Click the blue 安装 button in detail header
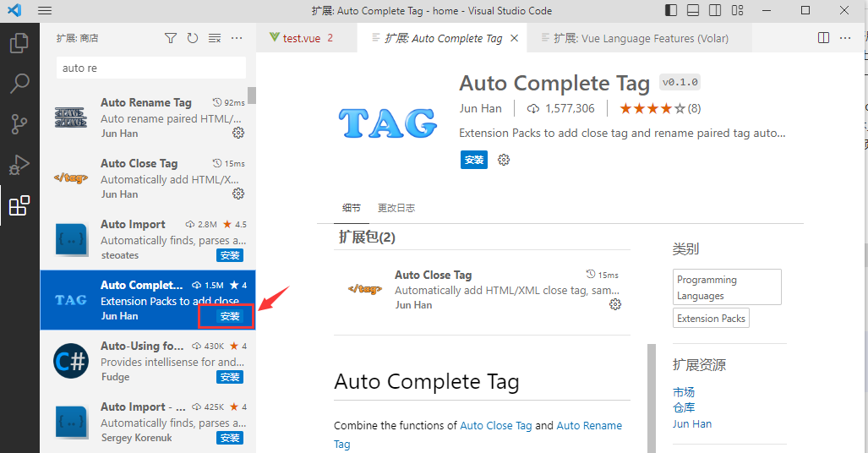Image resolution: width=868 pixels, height=453 pixels. (474, 160)
